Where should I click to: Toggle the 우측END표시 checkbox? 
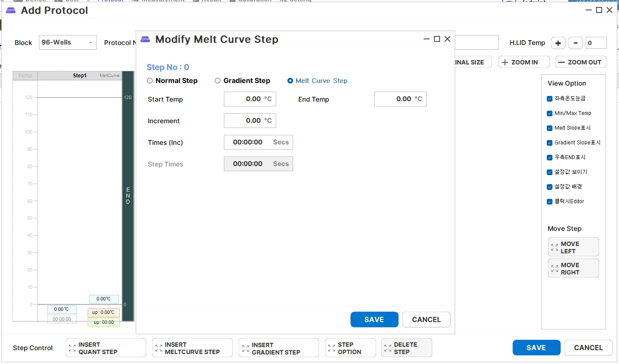point(550,158)
